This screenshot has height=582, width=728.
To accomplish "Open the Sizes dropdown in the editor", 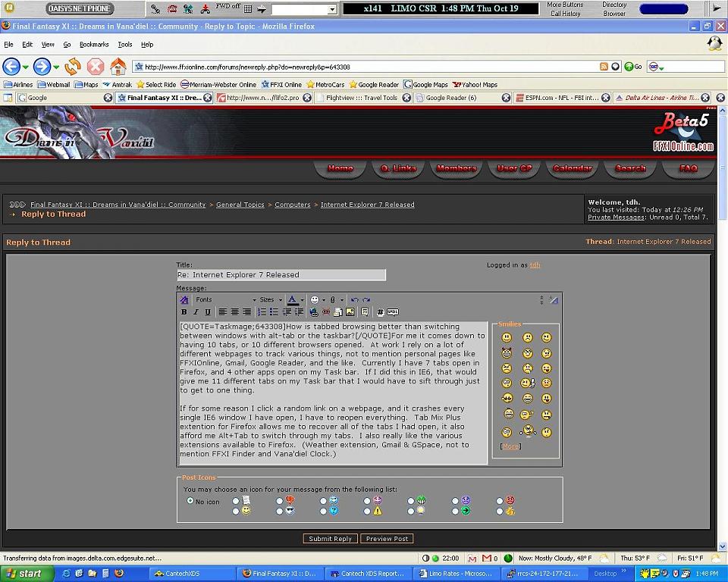I will tap(271, 300).
